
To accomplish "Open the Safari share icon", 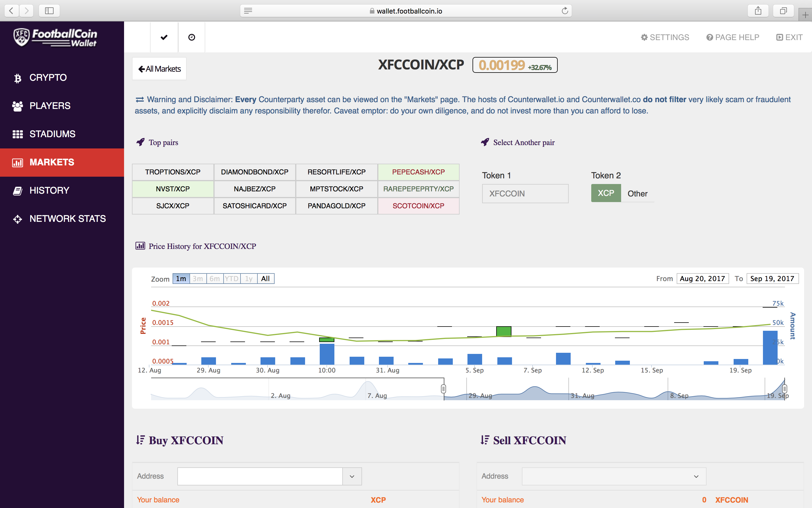I will pos(758,11).
